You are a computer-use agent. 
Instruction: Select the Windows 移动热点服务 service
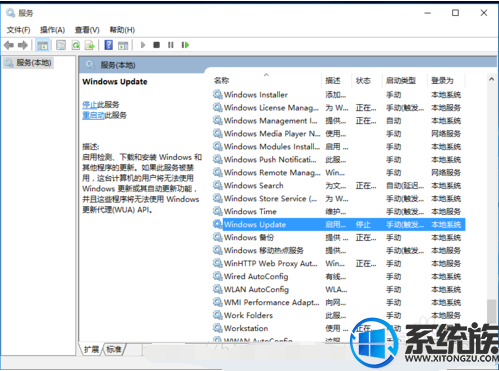coord(264,251)
